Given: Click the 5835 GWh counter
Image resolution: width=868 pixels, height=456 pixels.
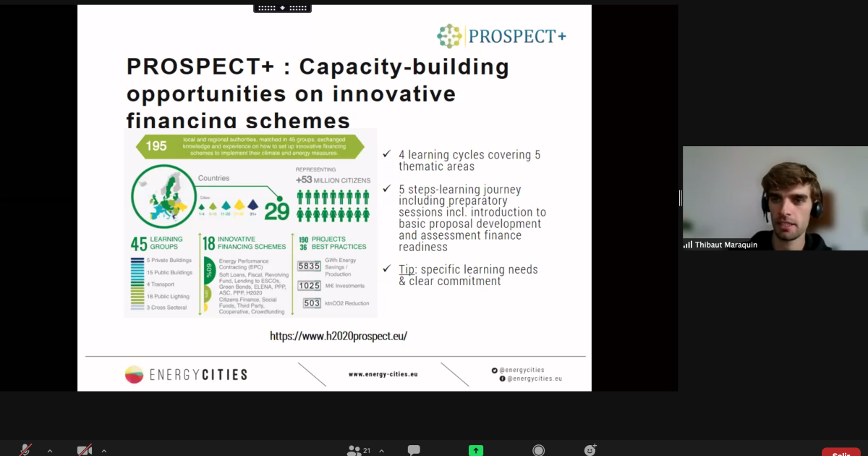Looking at the screenshot, I should 310,266.
